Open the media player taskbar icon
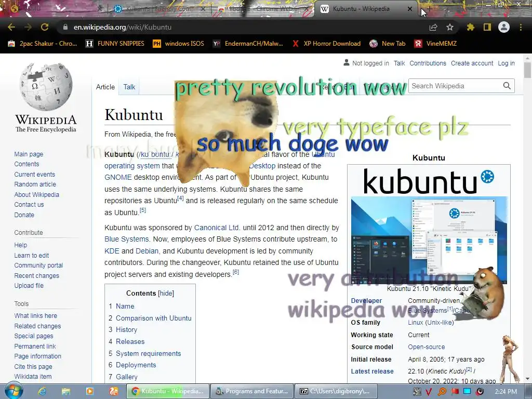 tap(90, 391)
